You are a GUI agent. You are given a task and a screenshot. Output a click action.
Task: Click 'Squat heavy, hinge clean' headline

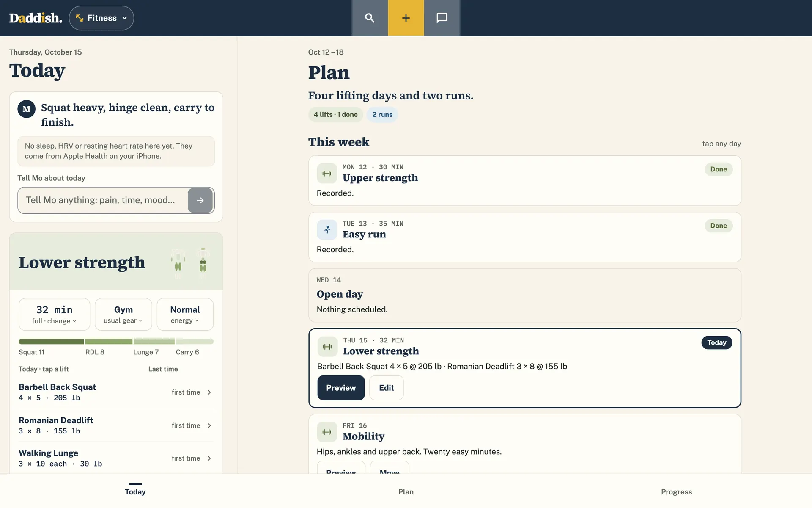pyautogui.click(x=128, y=115)
